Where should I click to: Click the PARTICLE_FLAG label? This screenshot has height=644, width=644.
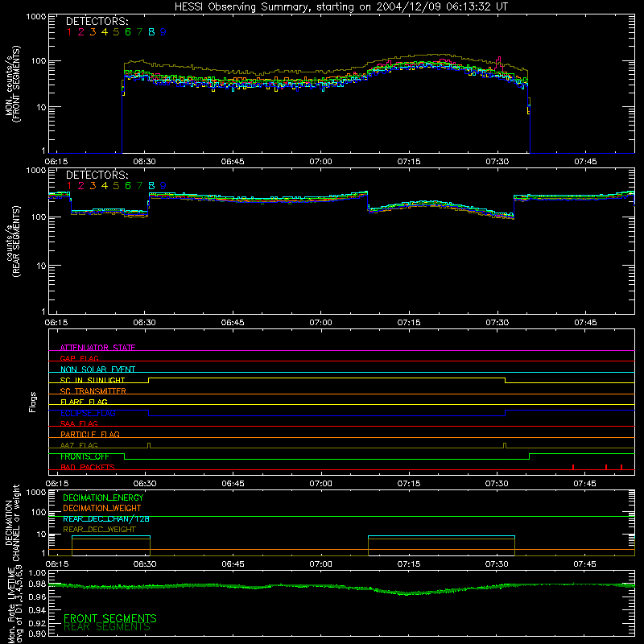tap(90, 434)
